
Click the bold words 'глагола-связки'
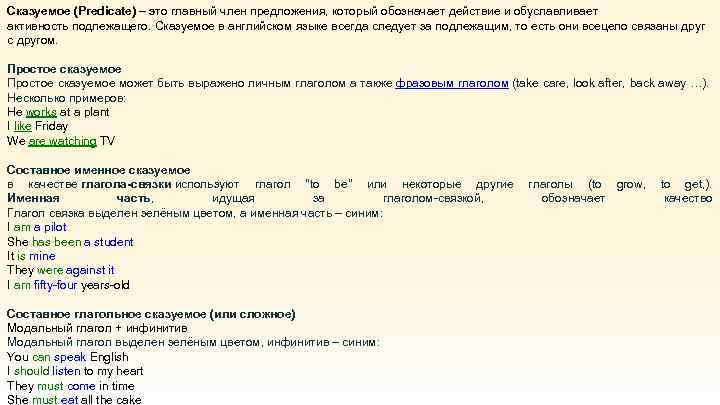coord(126,185)
